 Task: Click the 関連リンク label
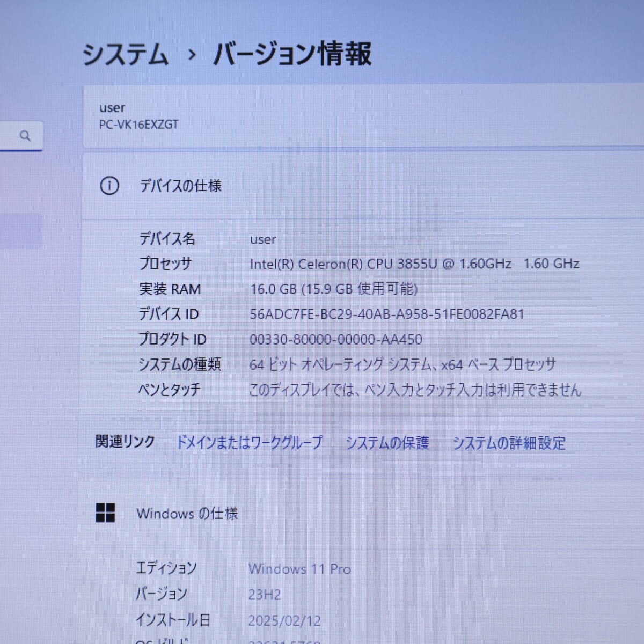pyautogui.click(x=125, y=441)
